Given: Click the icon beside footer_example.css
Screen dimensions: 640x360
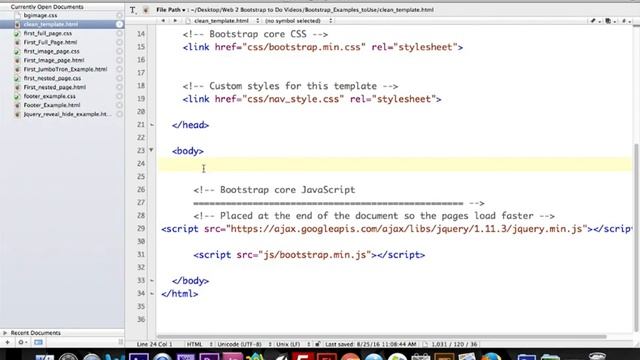Looking at the screenshot, I should (17, 96).
